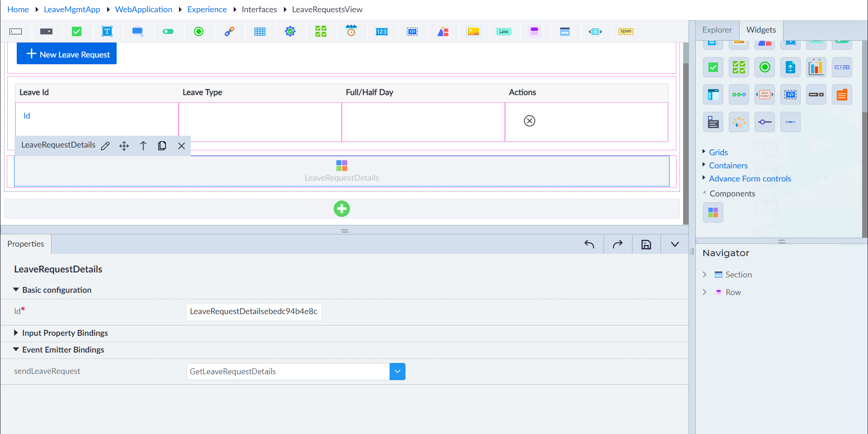868x434 pixels.
Task: Pick the checkbox group widget in toolbar
Action: (x=321, y=31)
